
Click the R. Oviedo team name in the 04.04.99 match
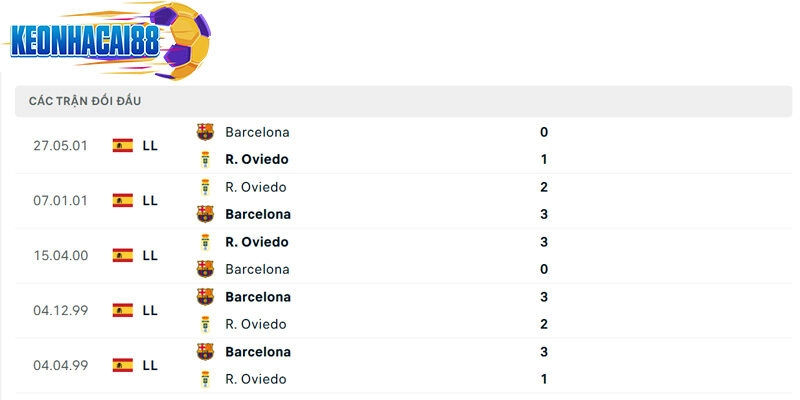point(256,379)
